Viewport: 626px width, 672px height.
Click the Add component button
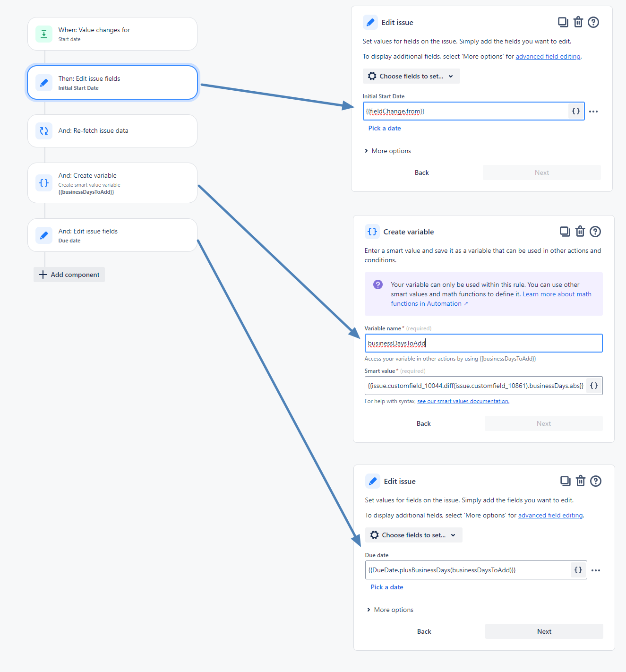69,275
